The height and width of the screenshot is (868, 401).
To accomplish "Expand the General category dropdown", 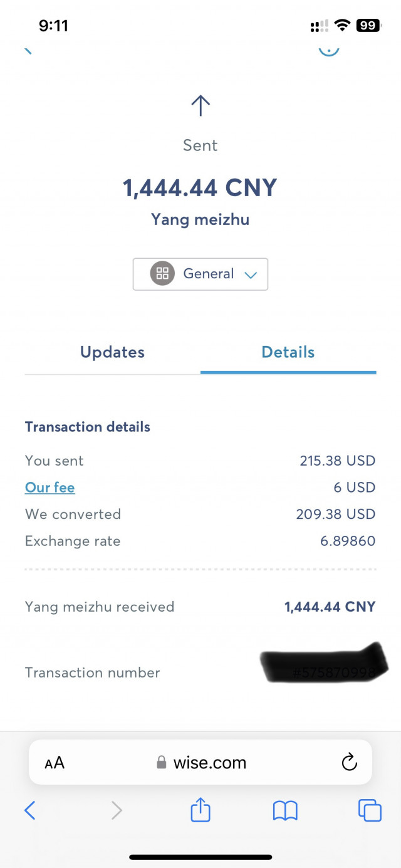I will (x=200, y=274).
